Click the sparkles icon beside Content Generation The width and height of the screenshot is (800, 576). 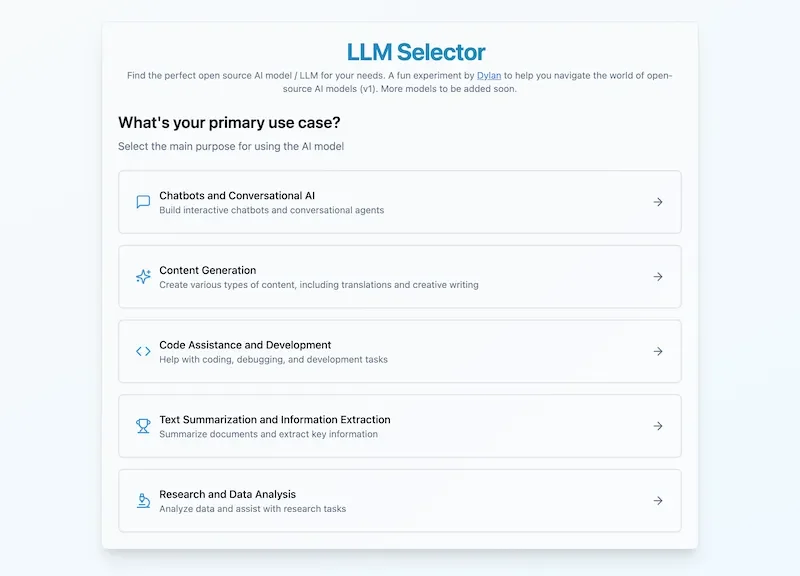pos(141,276)
